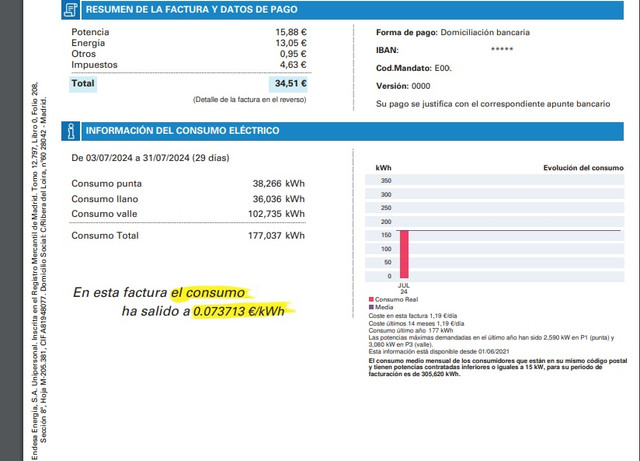The image size is (640, 461).
Task: Click the kWh axis unit label
Action: [x=383, y=168]
